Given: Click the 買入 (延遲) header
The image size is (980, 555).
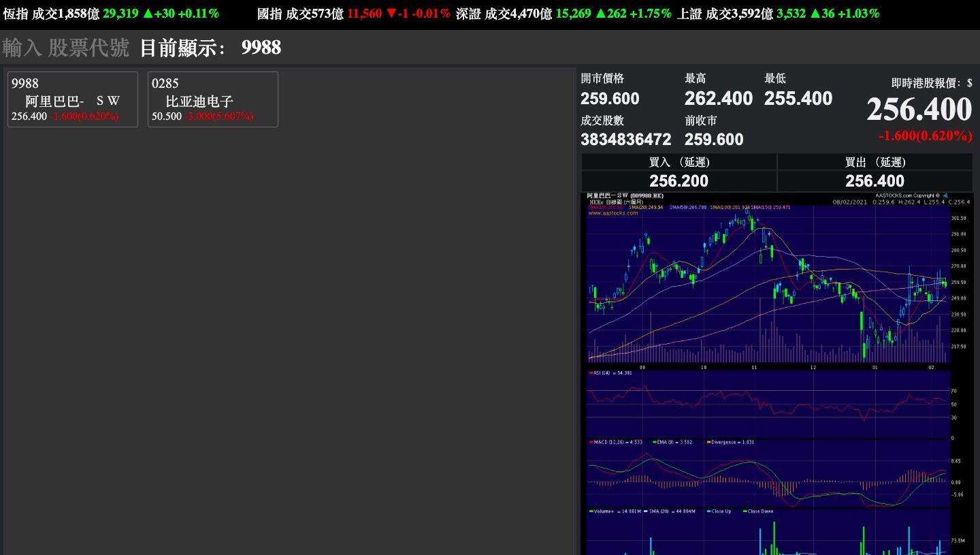Looking at the screenshot, I should [679, 162].
